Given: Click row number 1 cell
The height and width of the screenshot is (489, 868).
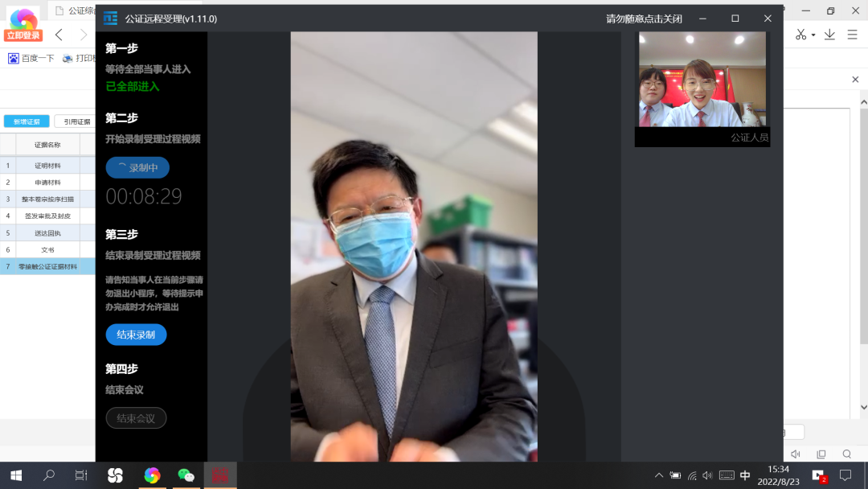Looking at the screenshot, I should coord(8,166).
